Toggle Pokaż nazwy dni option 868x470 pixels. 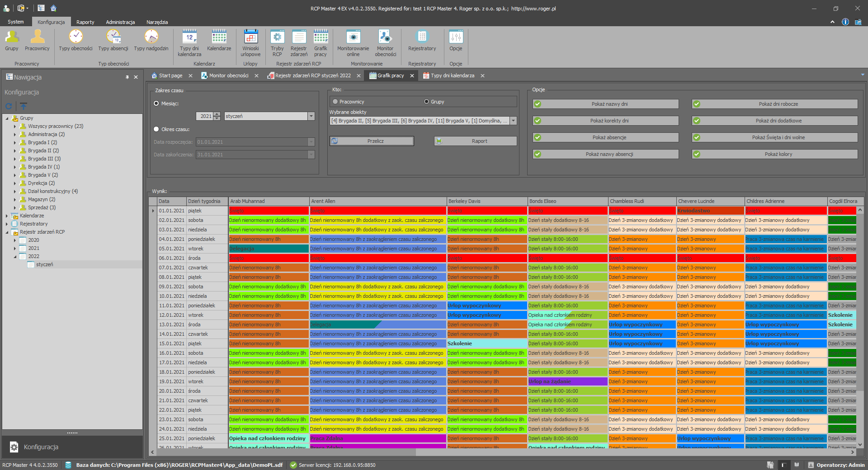click(606, 104)
